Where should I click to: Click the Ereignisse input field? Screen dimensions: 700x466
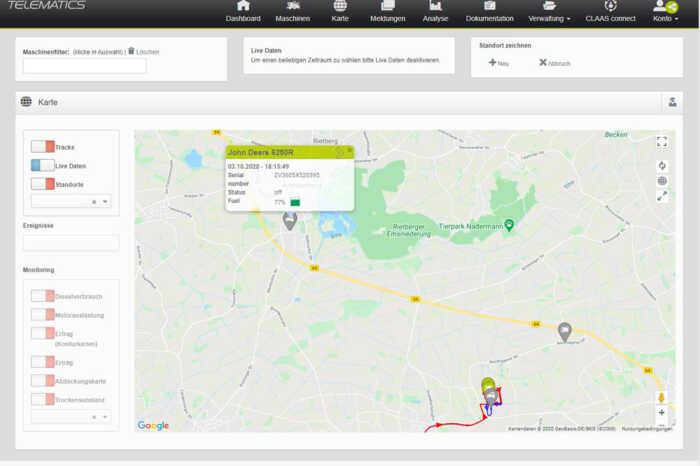coord(71,243)
